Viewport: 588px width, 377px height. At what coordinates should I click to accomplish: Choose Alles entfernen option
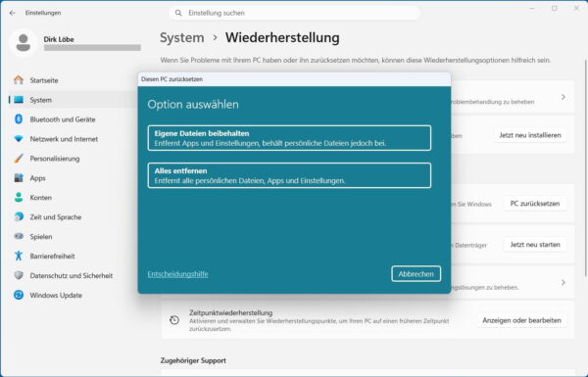tap(289, 175)
